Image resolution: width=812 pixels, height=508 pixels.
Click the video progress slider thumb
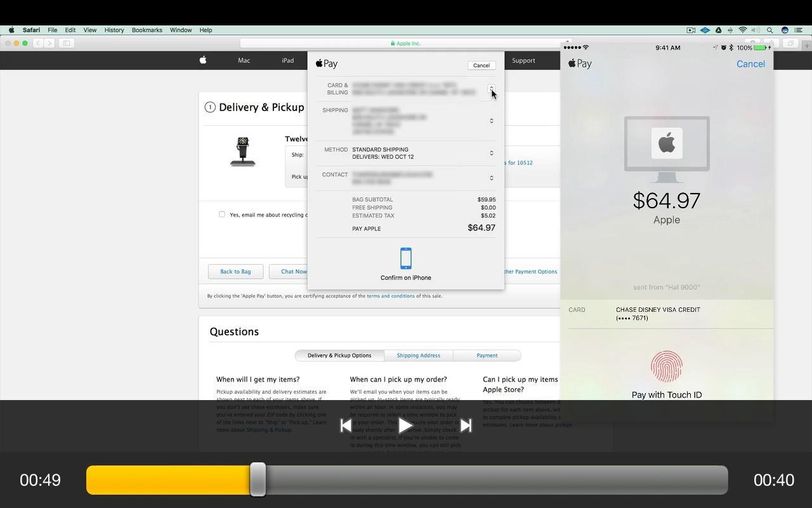tap(258, 479)
